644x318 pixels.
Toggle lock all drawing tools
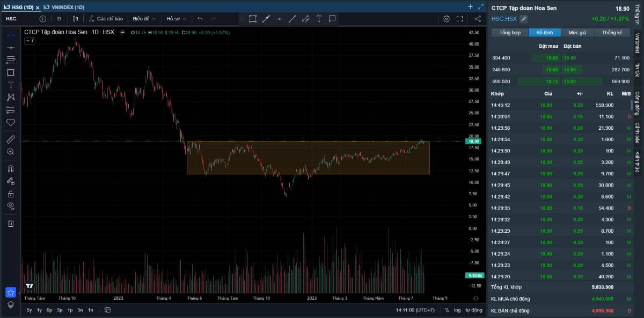point(11,194)
